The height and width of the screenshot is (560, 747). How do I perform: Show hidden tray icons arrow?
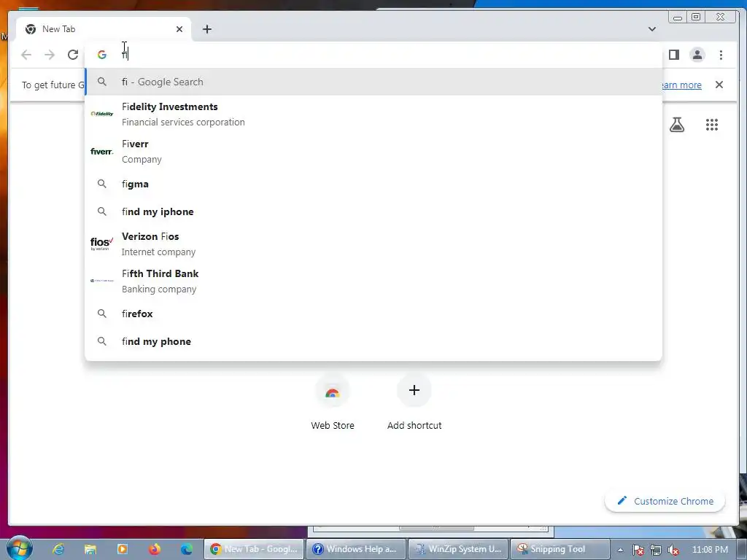[620, 550]
